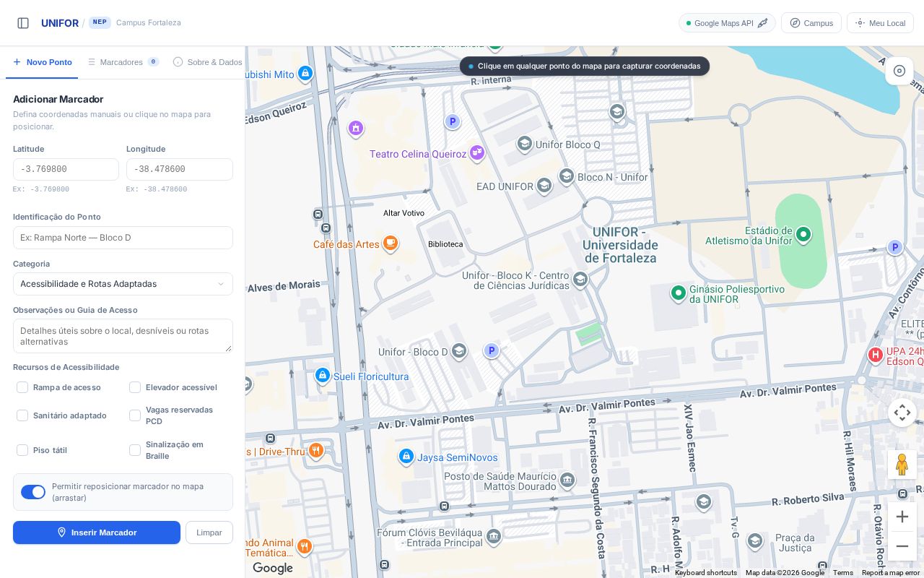
Task: Click the Unifor Bloco D pin
Action: (459, 351)
